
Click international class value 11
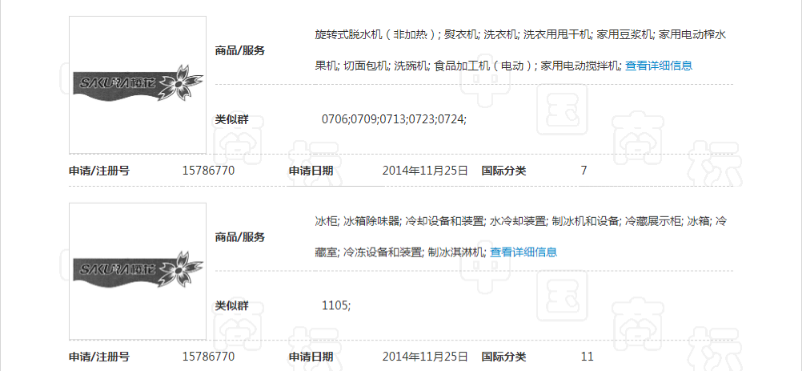587,357
